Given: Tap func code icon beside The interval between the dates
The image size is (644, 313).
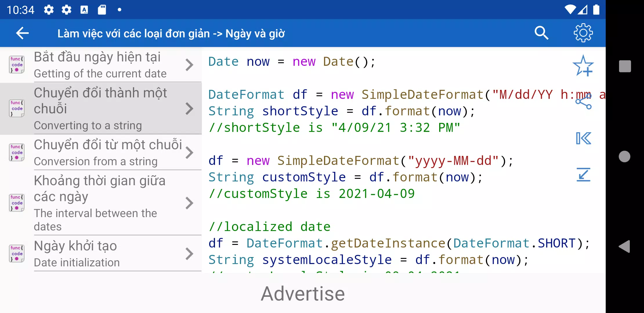Looking at the screenshot, I should pos(17,203).
